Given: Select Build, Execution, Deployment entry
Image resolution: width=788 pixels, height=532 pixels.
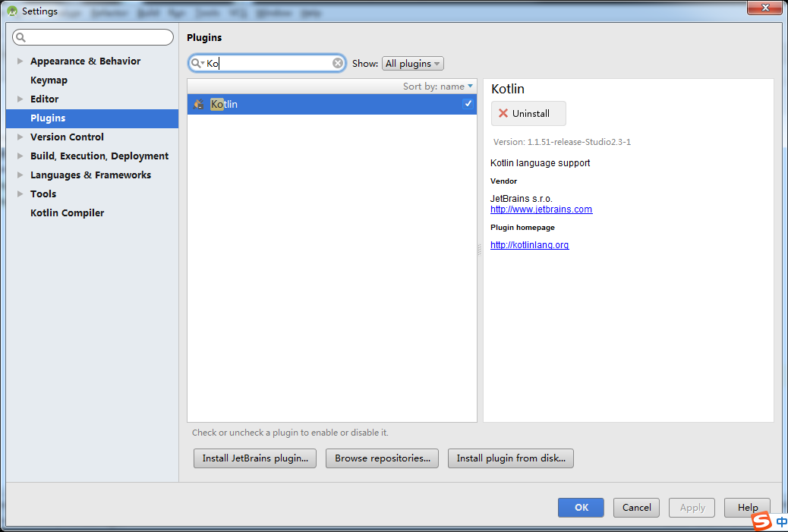Looking at the screenshot, I should coord(99,156).
